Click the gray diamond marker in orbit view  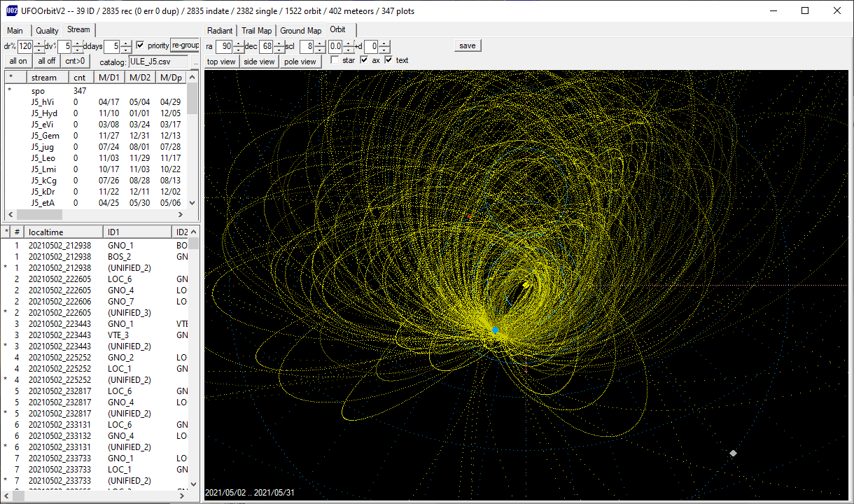(x=733, y=453)
